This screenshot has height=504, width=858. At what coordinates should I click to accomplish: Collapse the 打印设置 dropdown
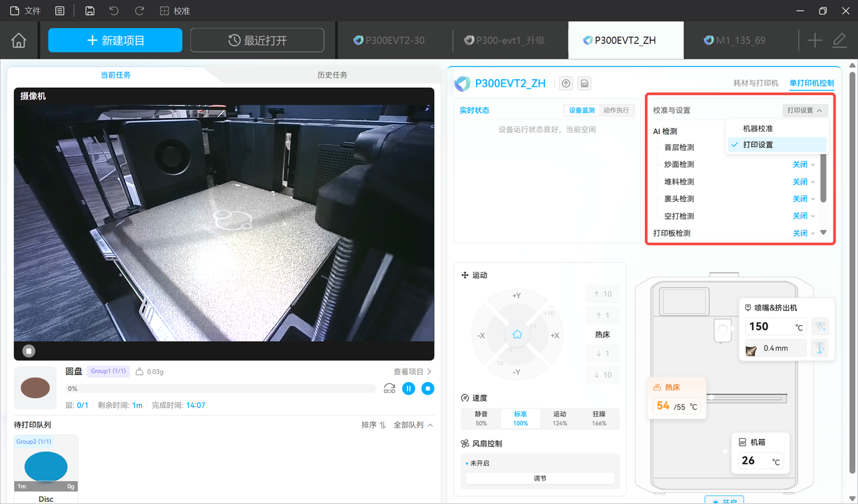point(805,110)
